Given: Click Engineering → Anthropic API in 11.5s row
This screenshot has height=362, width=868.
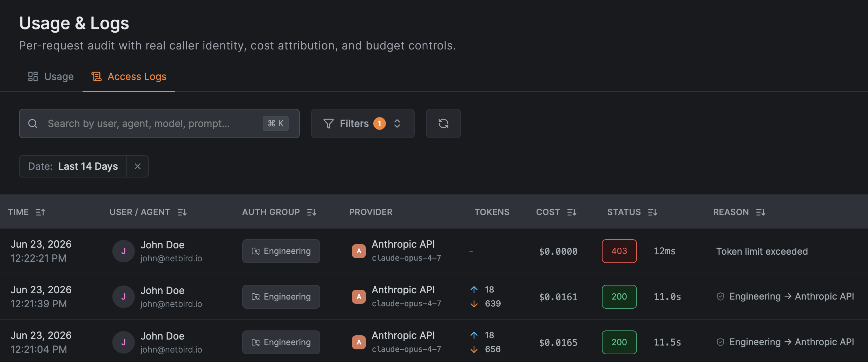Looking at the screenshot, I should 791,342.
